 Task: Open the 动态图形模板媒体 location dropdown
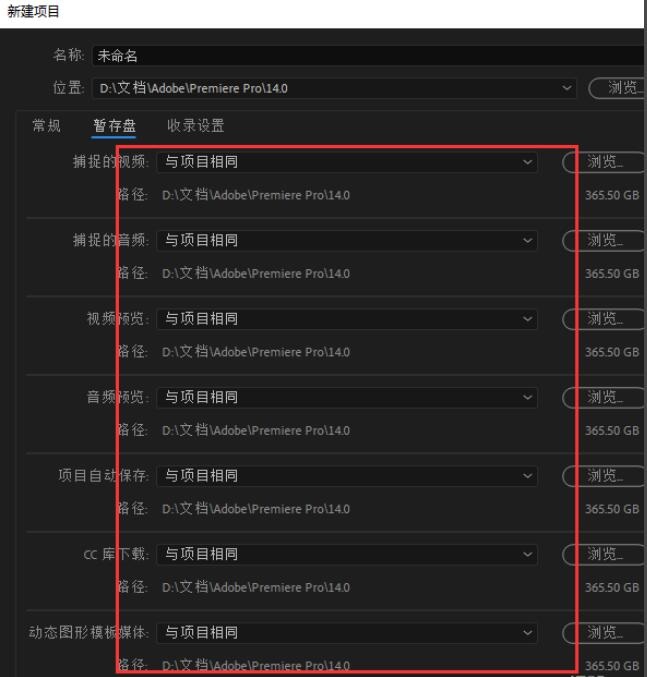[x=347, y=633]
